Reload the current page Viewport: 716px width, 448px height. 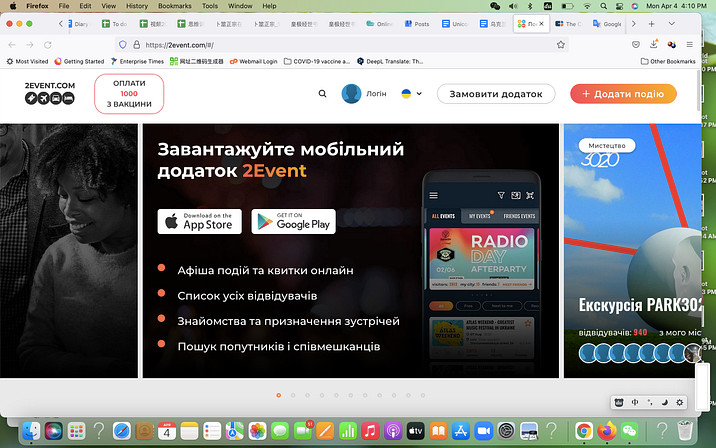[x=47, y=45]
